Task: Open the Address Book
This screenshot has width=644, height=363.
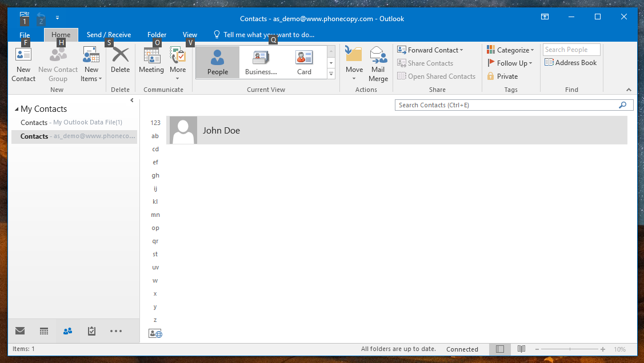Action: coord(570,63)
